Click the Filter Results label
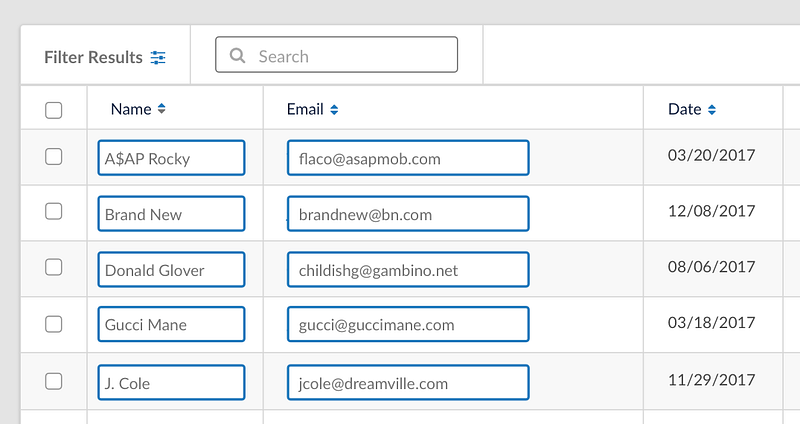 (93, 57)
